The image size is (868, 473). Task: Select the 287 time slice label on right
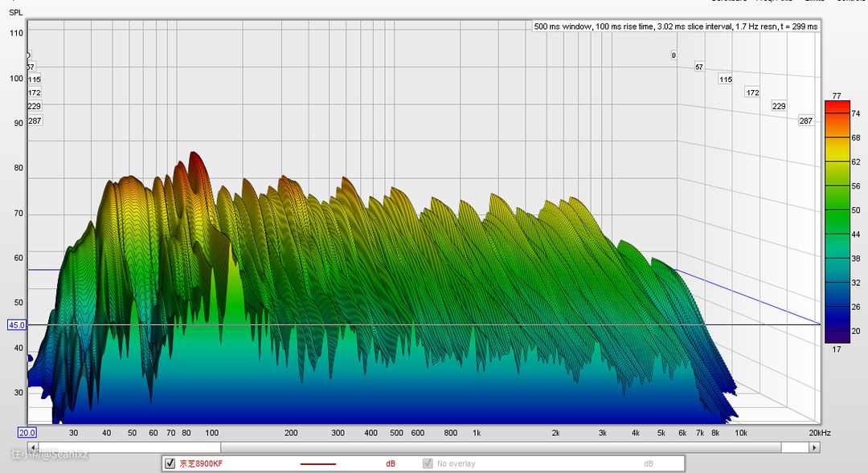[805, 121]
